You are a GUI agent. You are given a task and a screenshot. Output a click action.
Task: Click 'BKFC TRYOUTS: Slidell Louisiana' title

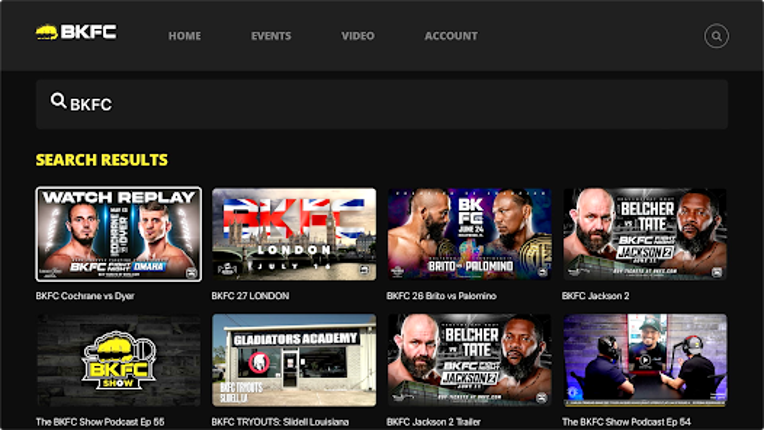click(x=280, y=422)
